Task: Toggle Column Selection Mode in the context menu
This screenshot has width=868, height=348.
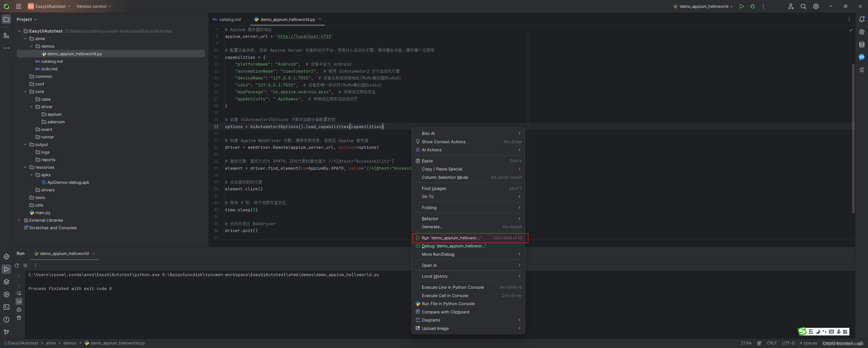Action: click(x=445, y=178)
